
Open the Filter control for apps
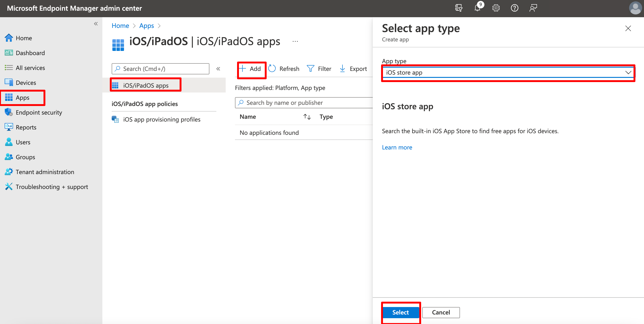click(x=319, y=68)
